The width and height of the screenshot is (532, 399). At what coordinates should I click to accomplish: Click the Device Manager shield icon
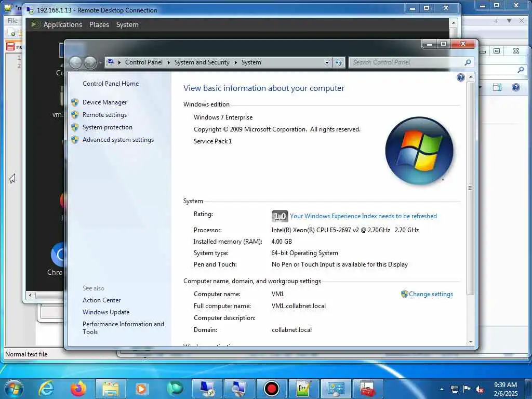(x=75, y=102)
